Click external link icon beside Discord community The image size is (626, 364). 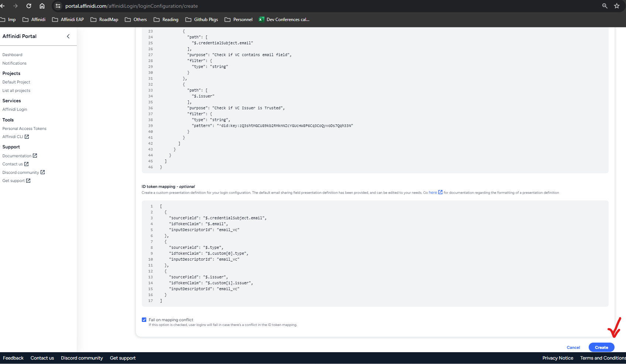pos(42,172)
